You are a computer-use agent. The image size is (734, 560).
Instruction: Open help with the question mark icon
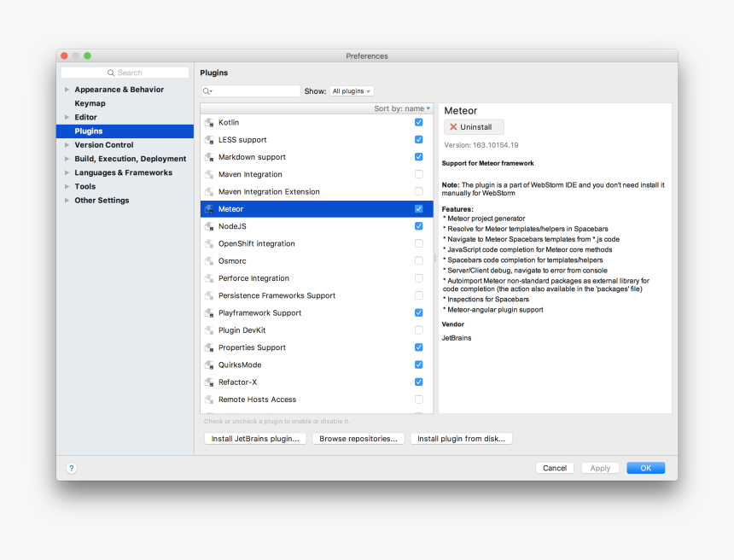71,468
